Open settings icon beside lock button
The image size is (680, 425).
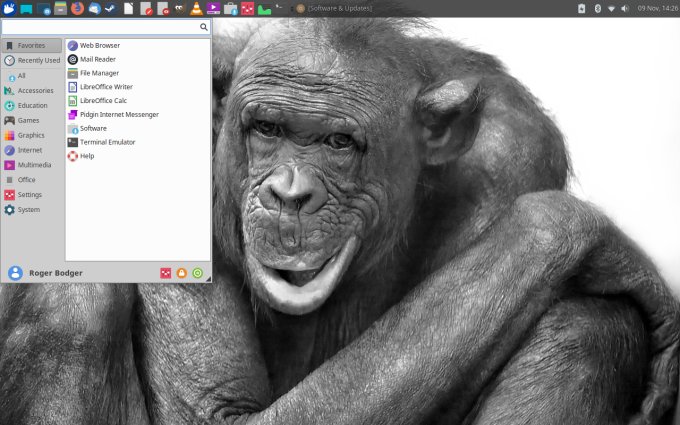[166, 273]
